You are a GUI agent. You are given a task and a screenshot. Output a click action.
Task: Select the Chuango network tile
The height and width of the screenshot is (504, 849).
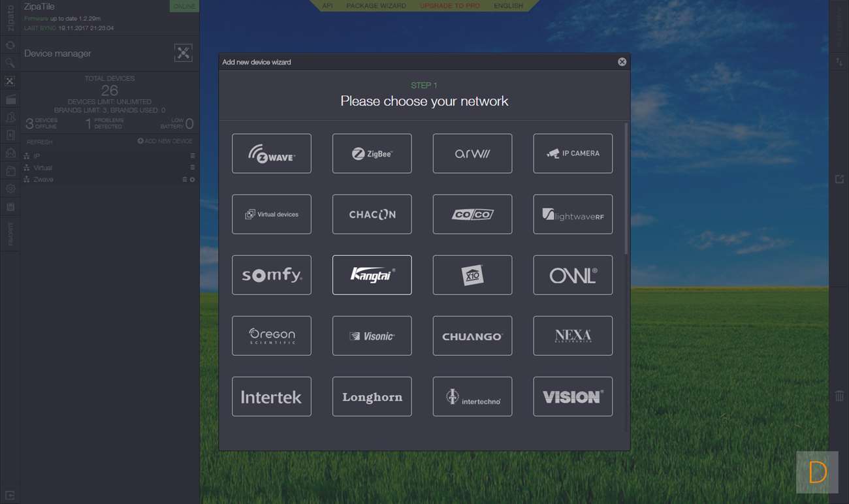(473, 336)
